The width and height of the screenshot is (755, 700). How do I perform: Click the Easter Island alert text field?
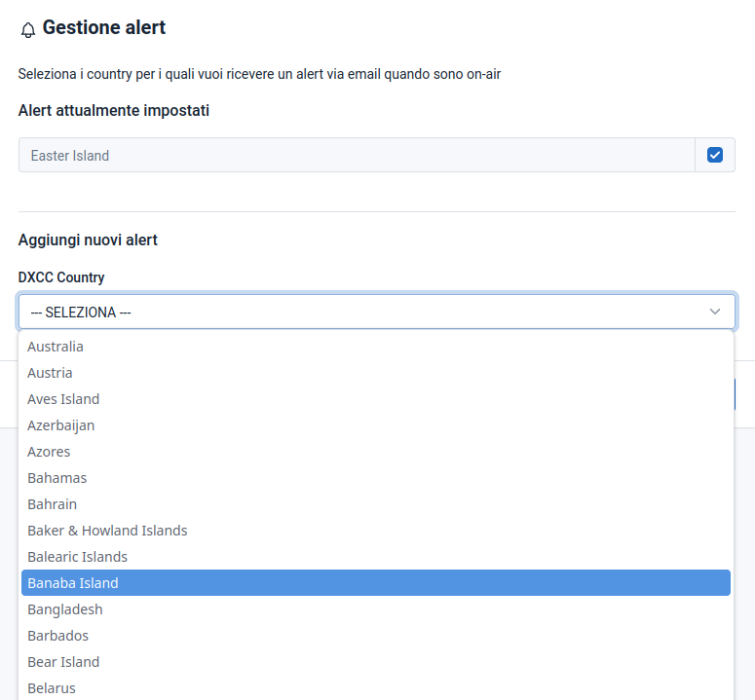[x=356, y=155]
